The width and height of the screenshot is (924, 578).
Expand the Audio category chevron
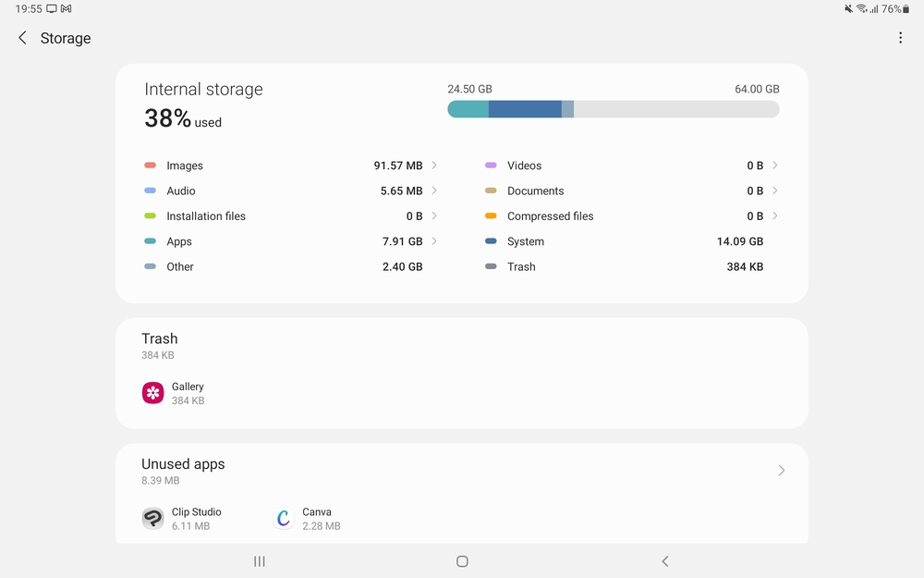click(434, 191)
